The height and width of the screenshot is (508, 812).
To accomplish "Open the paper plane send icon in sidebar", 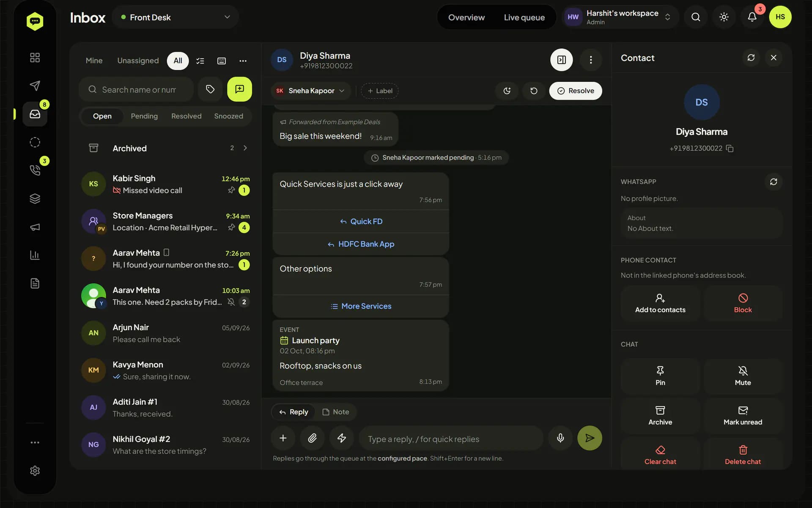I will pyautogui.click(x=35, y=86).
